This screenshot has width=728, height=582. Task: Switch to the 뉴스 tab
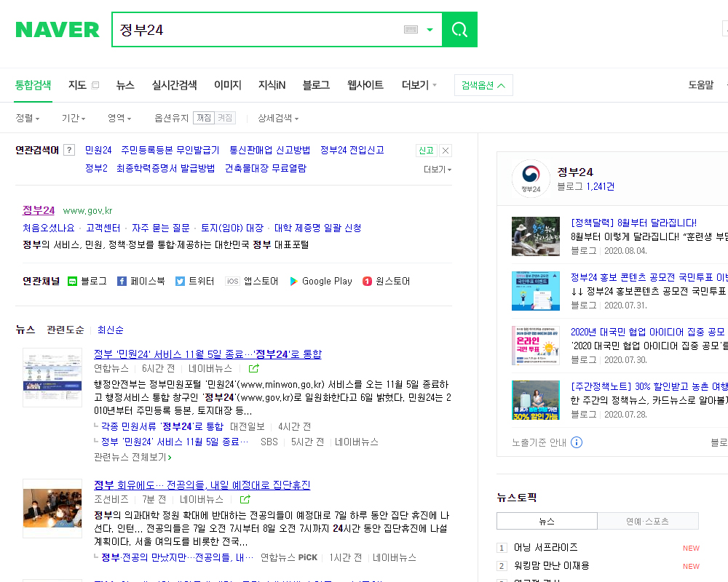tap(125, 85)
